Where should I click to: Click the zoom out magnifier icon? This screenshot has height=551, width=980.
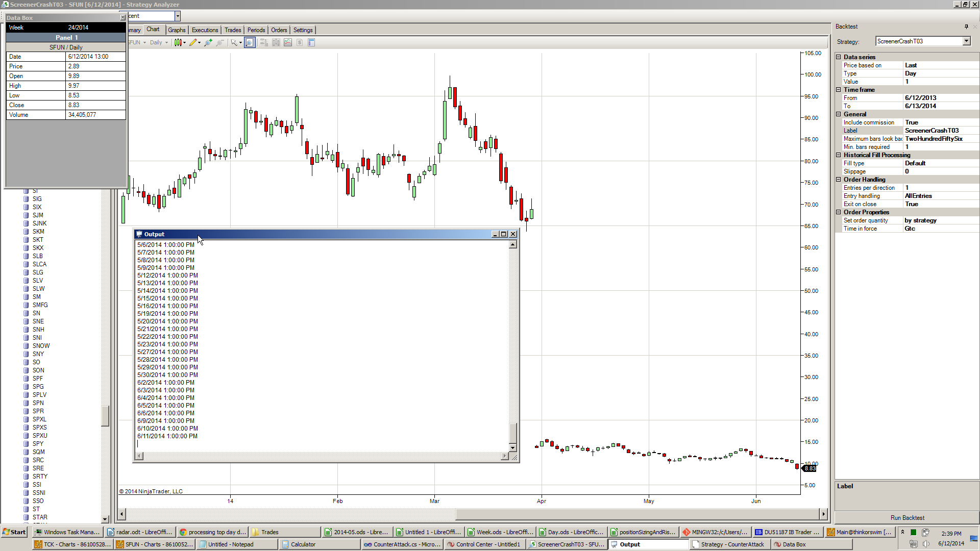[x=220, y=42]
